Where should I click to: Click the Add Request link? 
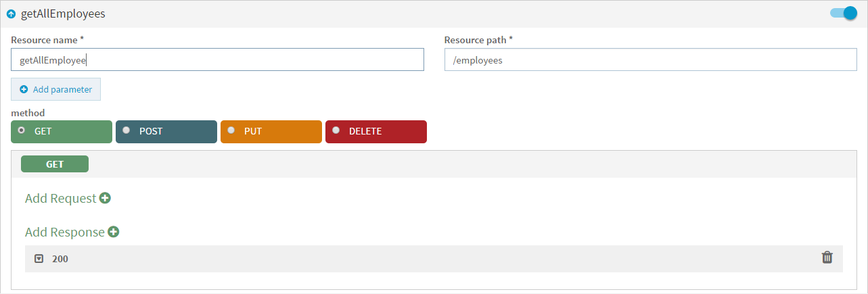(x=60, y=198)
